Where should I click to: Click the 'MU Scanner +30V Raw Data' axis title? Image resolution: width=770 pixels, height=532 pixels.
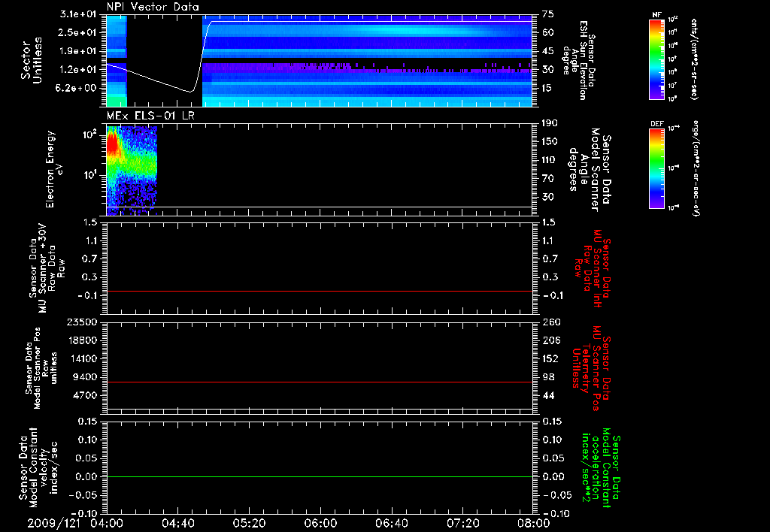tap(47, 268)
